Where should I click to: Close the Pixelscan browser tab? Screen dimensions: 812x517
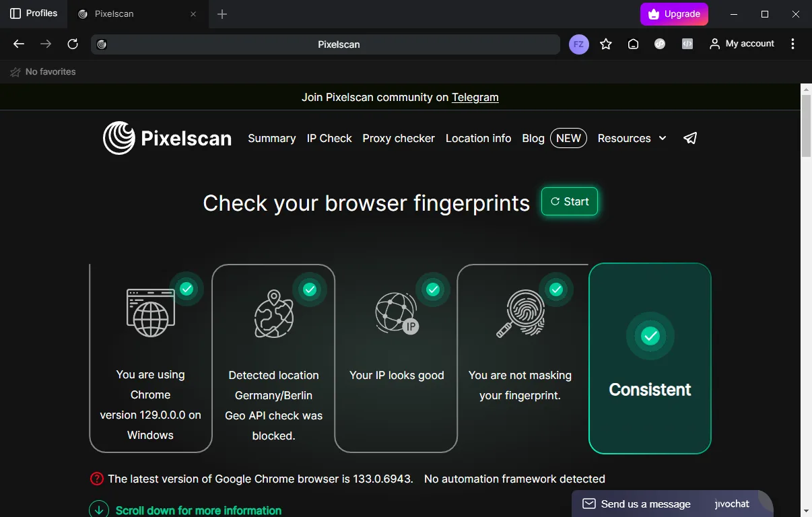(193, 14)
